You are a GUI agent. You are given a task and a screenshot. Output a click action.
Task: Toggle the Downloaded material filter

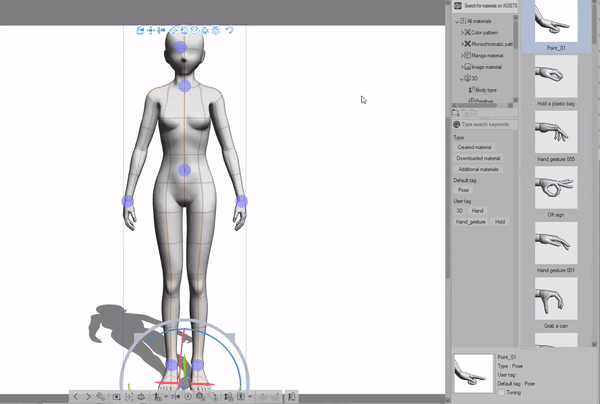[x=478, y=158]
